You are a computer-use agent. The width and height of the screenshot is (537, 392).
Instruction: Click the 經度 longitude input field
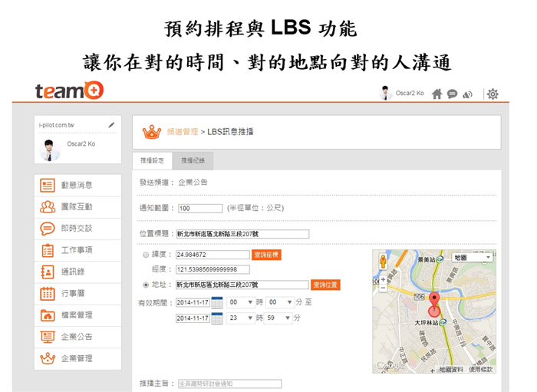(212, 269)
